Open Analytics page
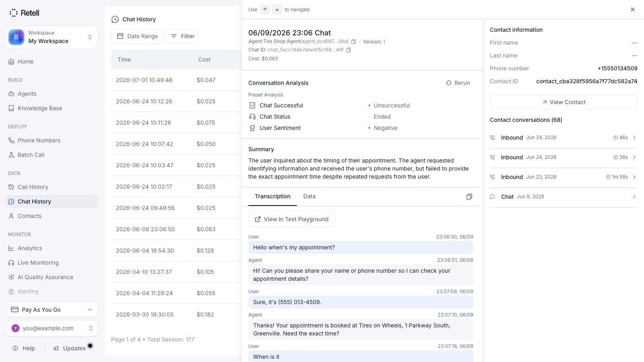This screenshot has width=644, height=362. tap(52, 248)
